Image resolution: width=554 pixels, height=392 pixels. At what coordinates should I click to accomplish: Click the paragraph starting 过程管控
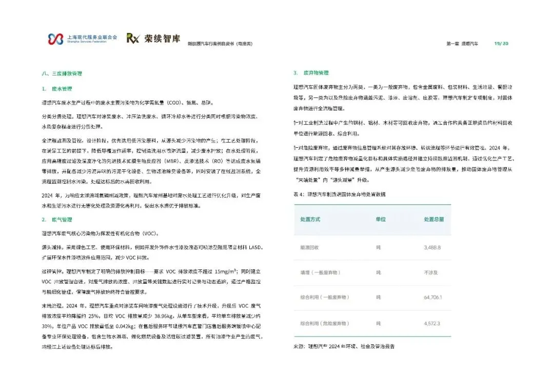[x=151, y=282]
